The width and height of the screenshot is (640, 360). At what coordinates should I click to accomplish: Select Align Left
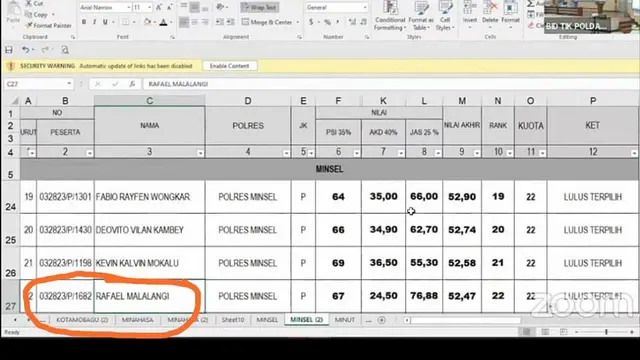click(x=184, y=22)
